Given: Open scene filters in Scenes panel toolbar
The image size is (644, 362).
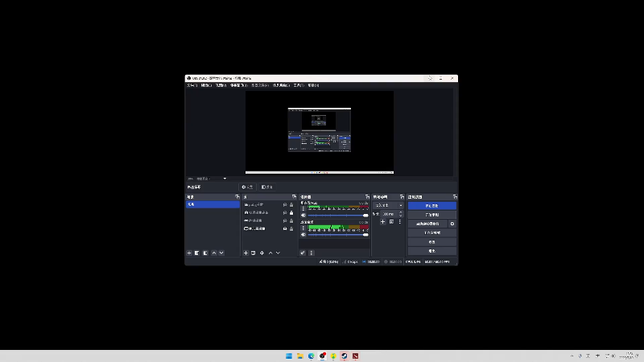Looking at the screenshot, I should click(205, 253).
